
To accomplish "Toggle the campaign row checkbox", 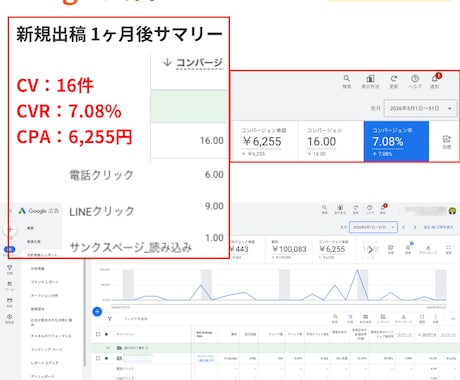I will (x=98, y=358).
